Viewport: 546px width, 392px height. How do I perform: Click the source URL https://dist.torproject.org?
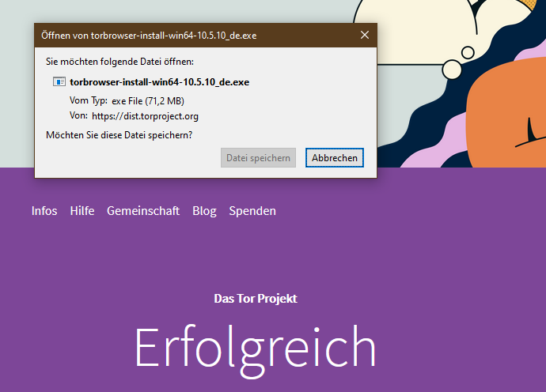pyautogui.click(x=146, y=116)
